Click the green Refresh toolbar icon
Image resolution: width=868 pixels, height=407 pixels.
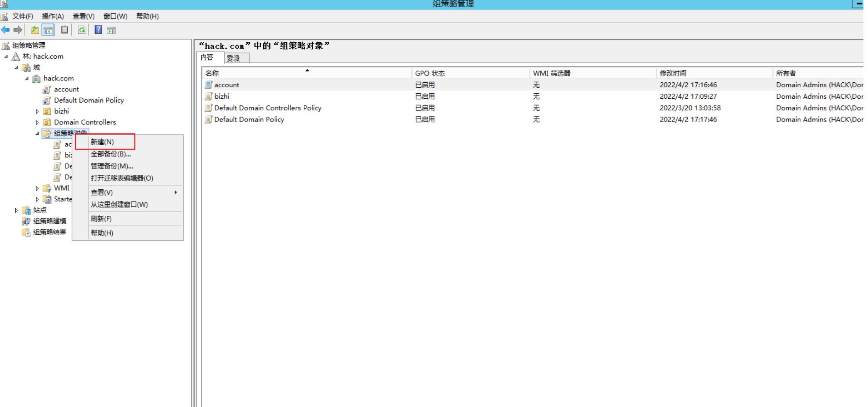tap(82, 30)
